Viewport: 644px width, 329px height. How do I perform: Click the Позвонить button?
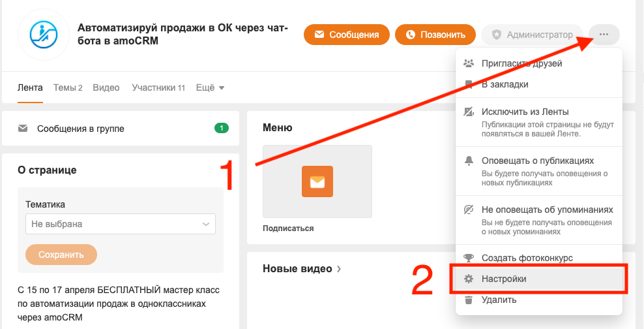click(x=435, y=35)
